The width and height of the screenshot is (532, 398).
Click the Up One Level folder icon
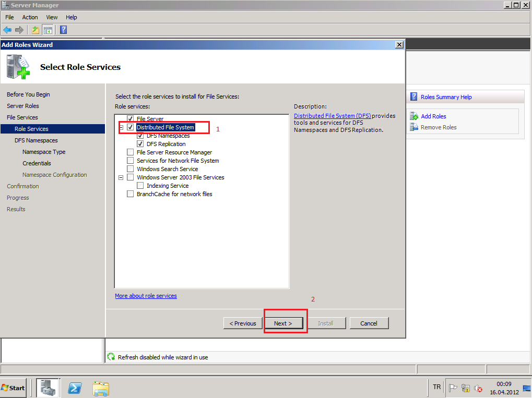[x=36, y=30]
